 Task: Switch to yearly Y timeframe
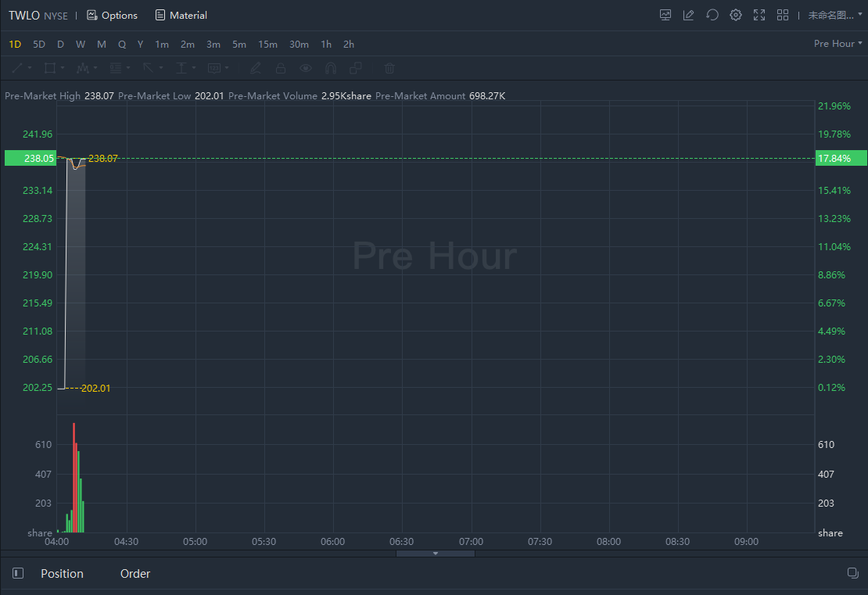tap(140, 45)
